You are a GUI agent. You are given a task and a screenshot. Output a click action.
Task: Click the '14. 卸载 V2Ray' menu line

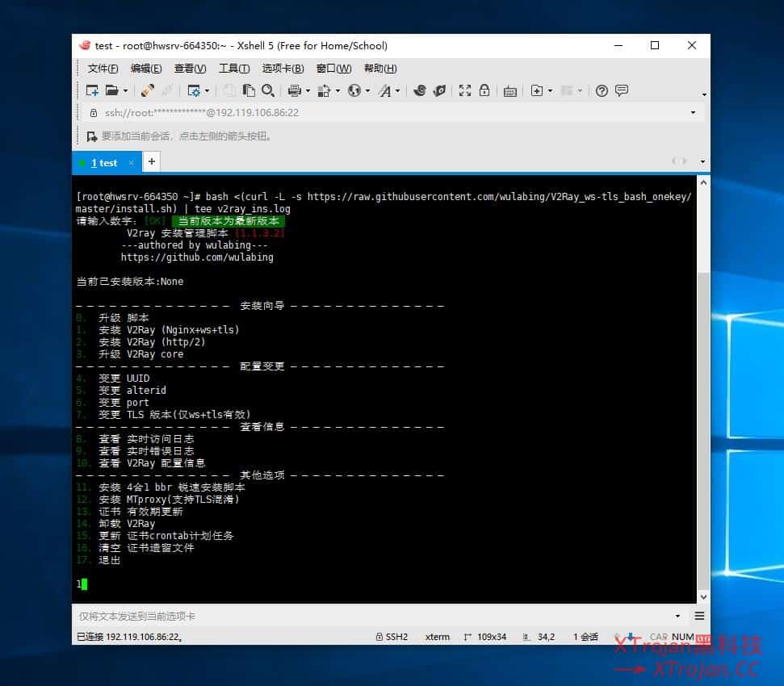[x=116, y=524]
